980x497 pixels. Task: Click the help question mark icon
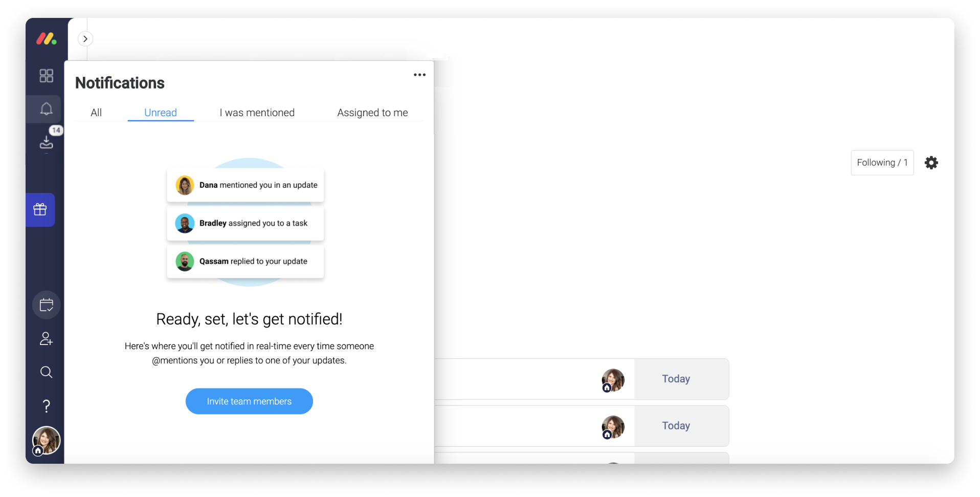tap(46, 406)
